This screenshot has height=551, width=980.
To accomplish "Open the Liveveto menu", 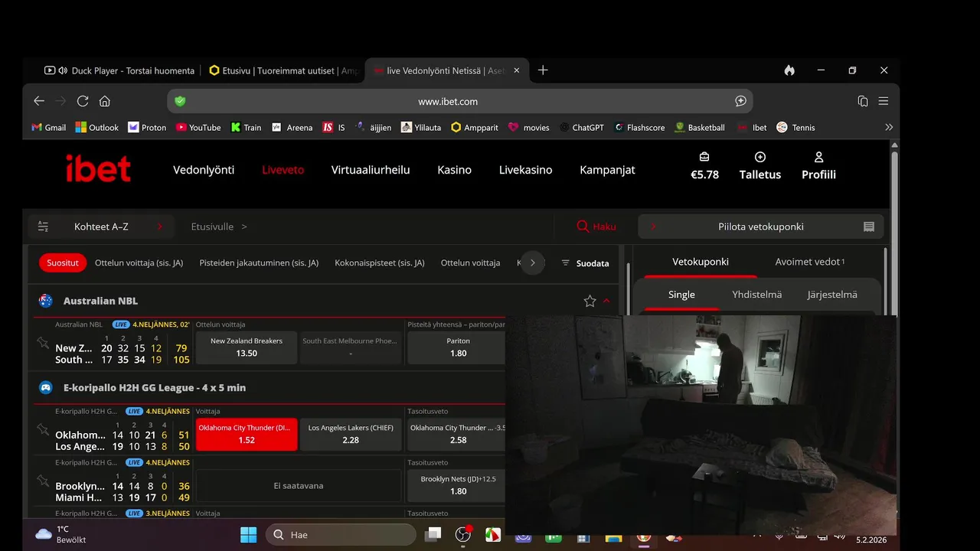I will click(283, 170).
